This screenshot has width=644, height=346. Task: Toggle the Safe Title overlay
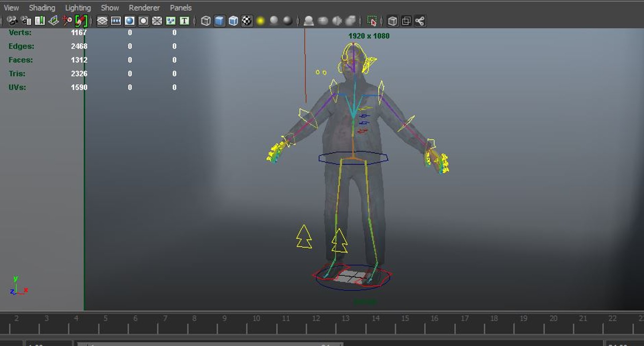click(x=184, y=21)
